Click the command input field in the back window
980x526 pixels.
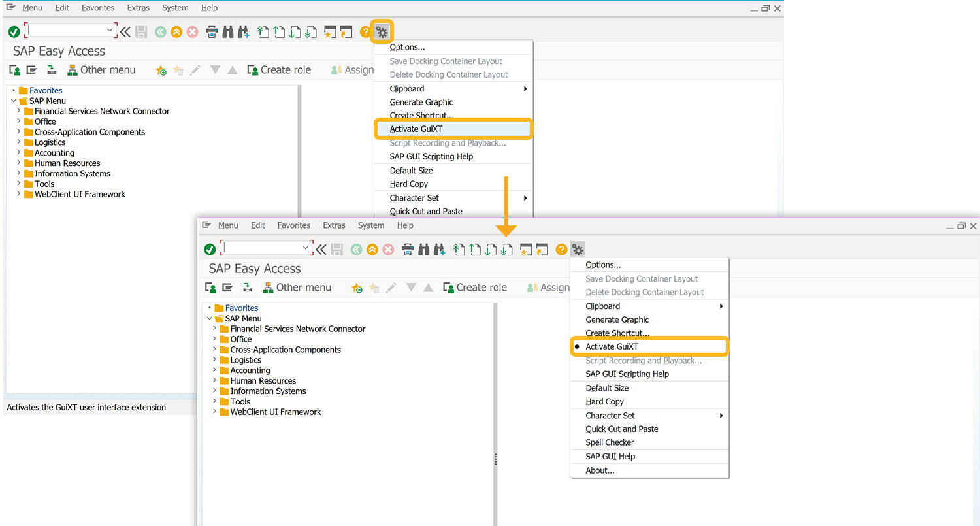point(65,31)
